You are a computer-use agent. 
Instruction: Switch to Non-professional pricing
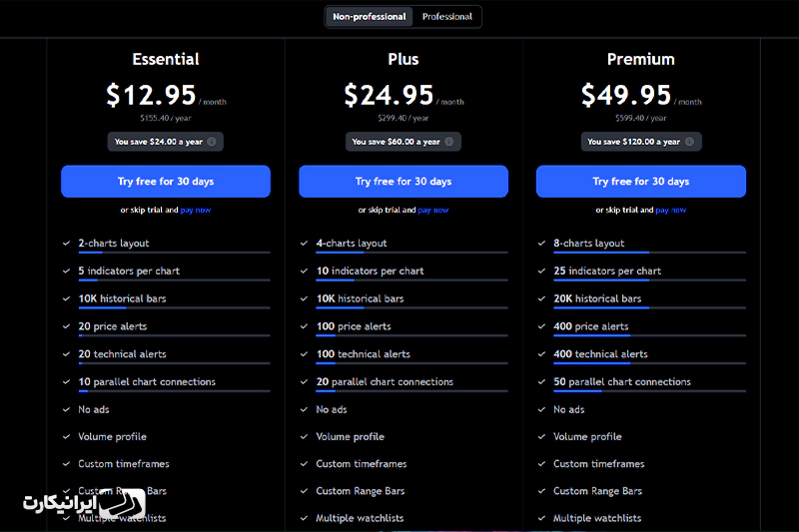tap(370, 17)
